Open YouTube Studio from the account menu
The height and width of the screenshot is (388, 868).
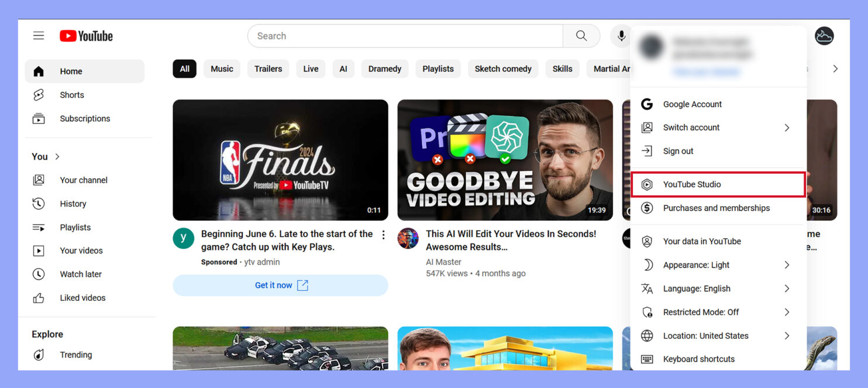point(692,184)
